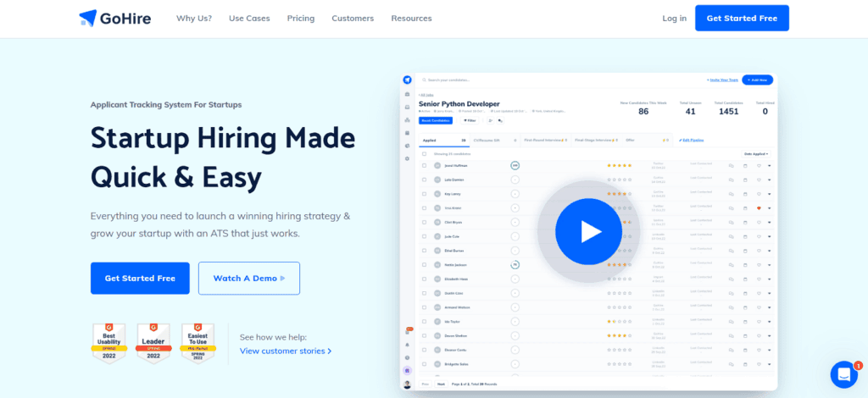Expand the Filter dropdown in dashboard
Viewport: 868px width, 398px height.
[469, 121]
